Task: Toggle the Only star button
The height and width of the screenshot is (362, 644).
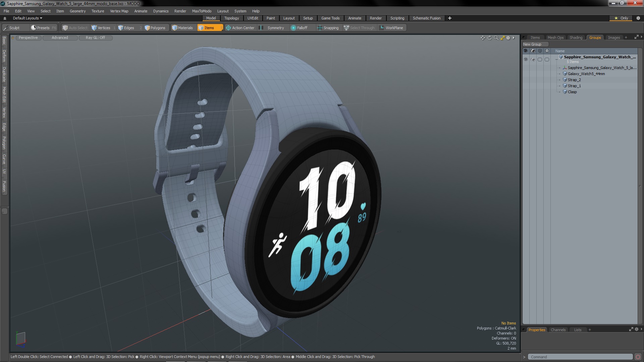Action: pyautogui.click(x=621, y=18)
